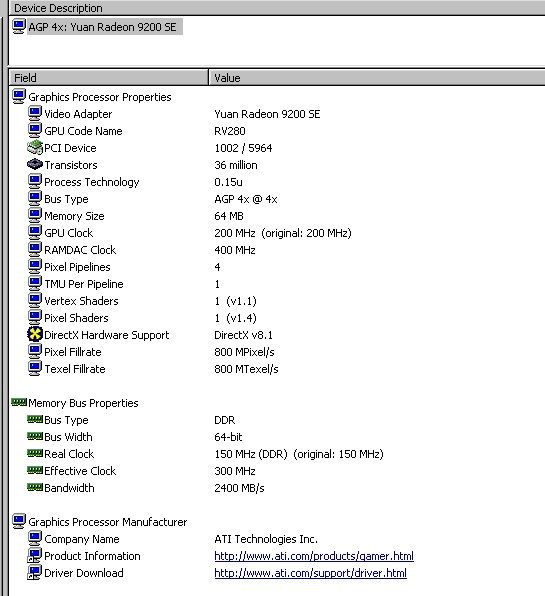Click the Bandwidth RAM icon
Image resolution: width=545 pixels, height=596 pixels.
click(35, 487)
